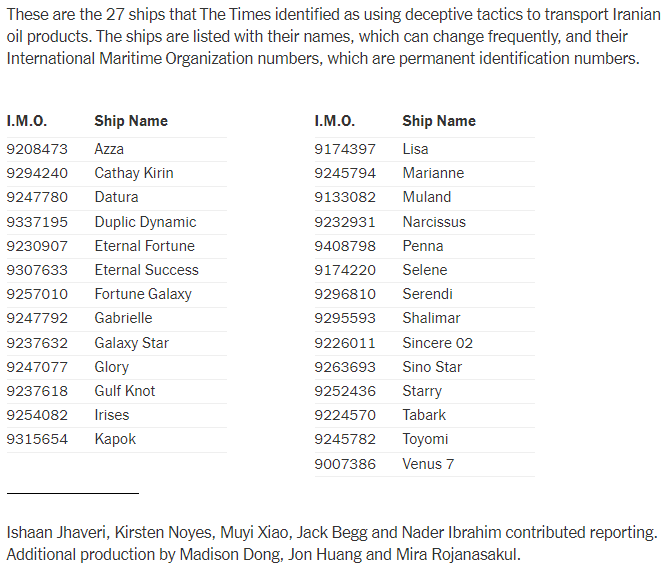Image resolution: width=667 pixels, height=582 pixels.
Task: Select IMO number 9408798 for Penna
Action: pyautogui.click(x=345, y=246)
